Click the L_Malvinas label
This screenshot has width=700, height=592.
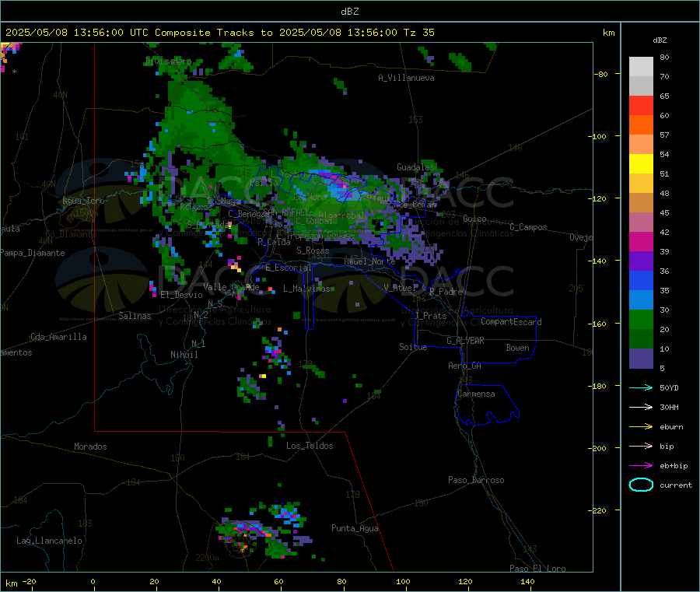click(306, 289)
